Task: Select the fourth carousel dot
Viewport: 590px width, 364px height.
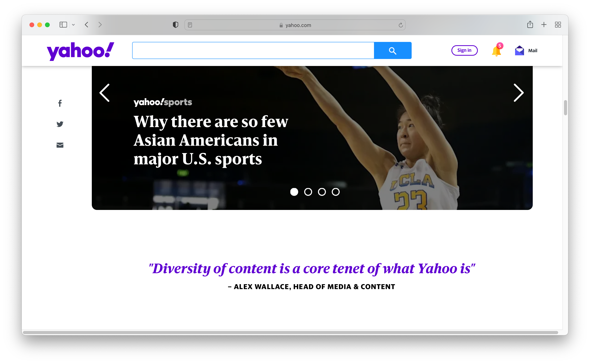Action: [335, 192]
